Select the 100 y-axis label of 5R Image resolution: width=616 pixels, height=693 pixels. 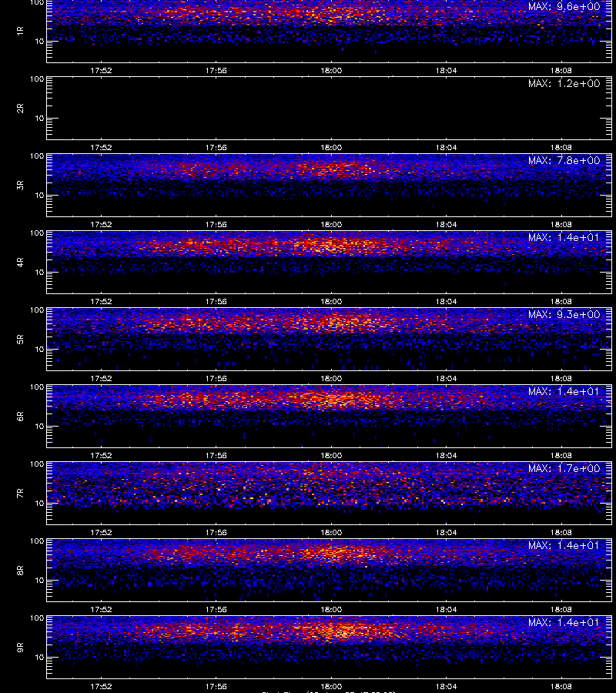click(37, 310)
